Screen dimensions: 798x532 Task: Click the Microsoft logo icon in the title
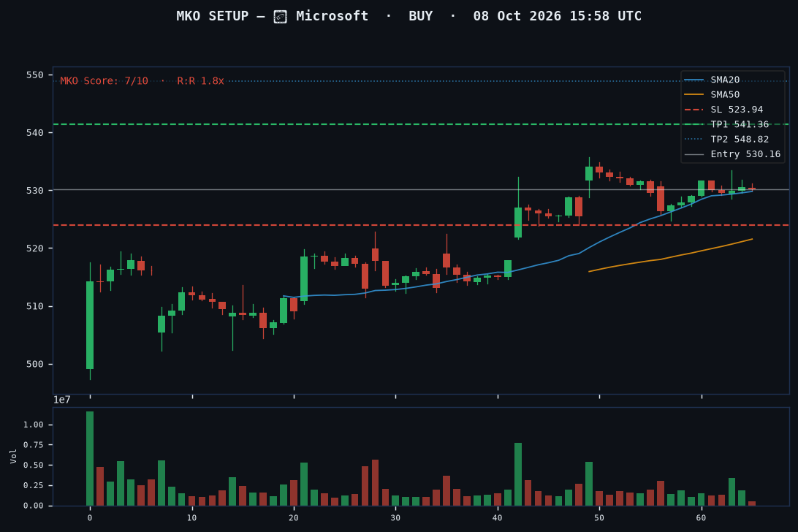[x=281, y=17]
